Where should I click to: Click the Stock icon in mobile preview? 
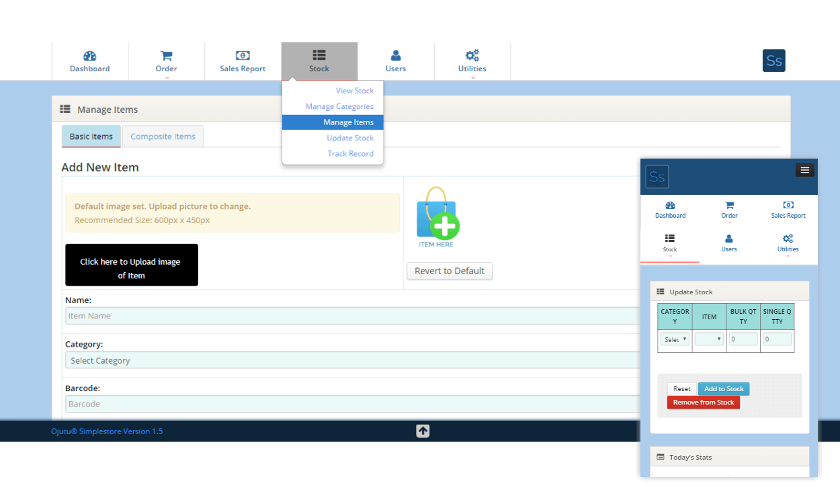point(670,239)
